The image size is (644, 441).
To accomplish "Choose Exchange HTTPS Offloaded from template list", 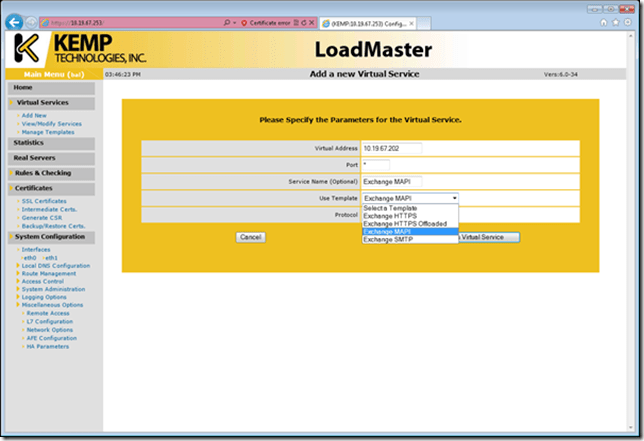I will [404, 223].
